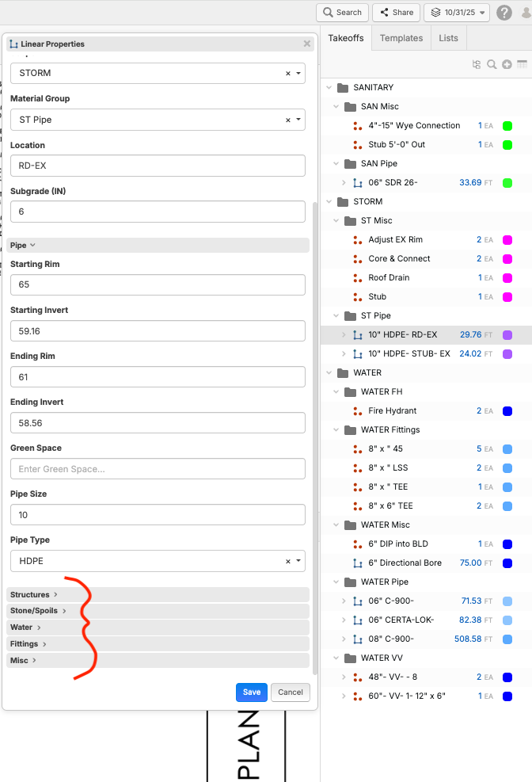Click the magenta swatch next to Roof Drain
The height and width of the screenshot is (782, 532).
(x=507, y=277)
